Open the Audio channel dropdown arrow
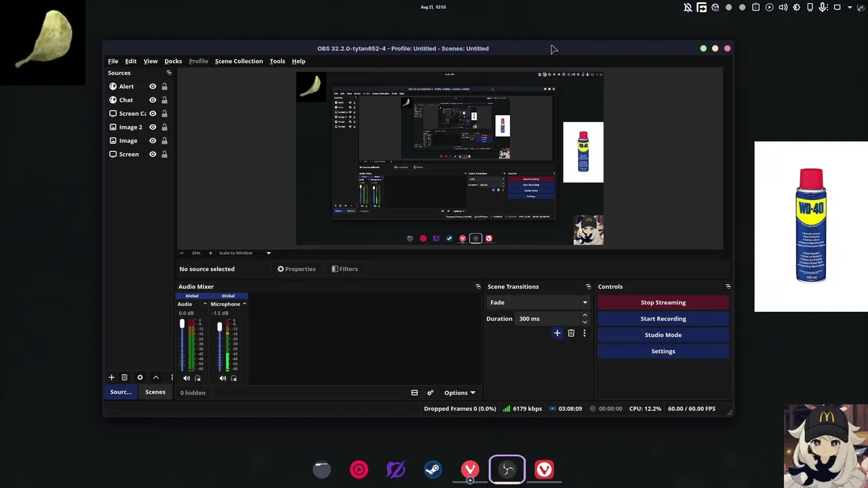The height and width of the screenshot is (488, 868). (x=205, y=304)
